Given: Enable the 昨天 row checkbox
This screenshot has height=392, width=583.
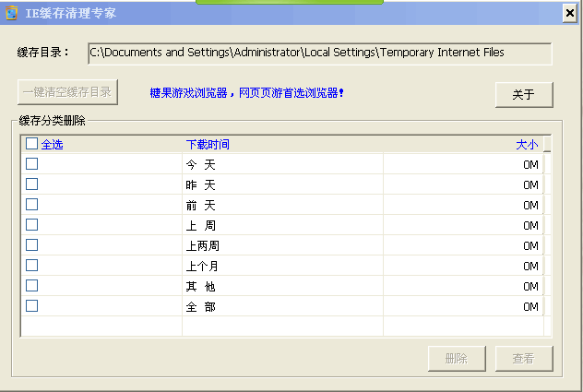Looking at the screenshot, I should 32,184.
